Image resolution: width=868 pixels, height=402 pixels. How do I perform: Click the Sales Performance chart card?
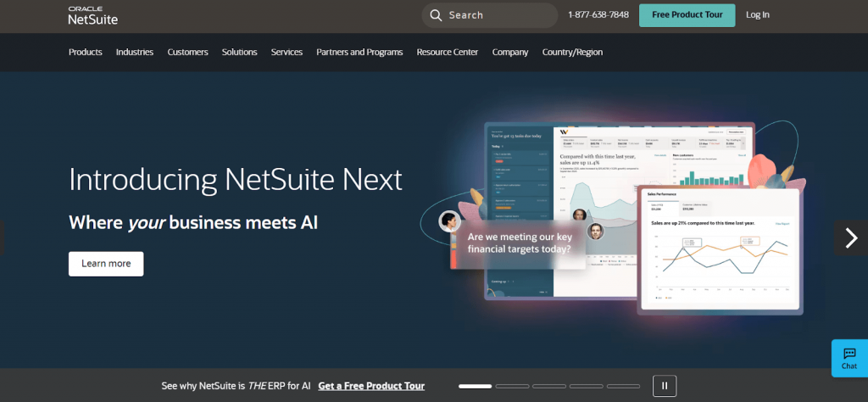721,249
